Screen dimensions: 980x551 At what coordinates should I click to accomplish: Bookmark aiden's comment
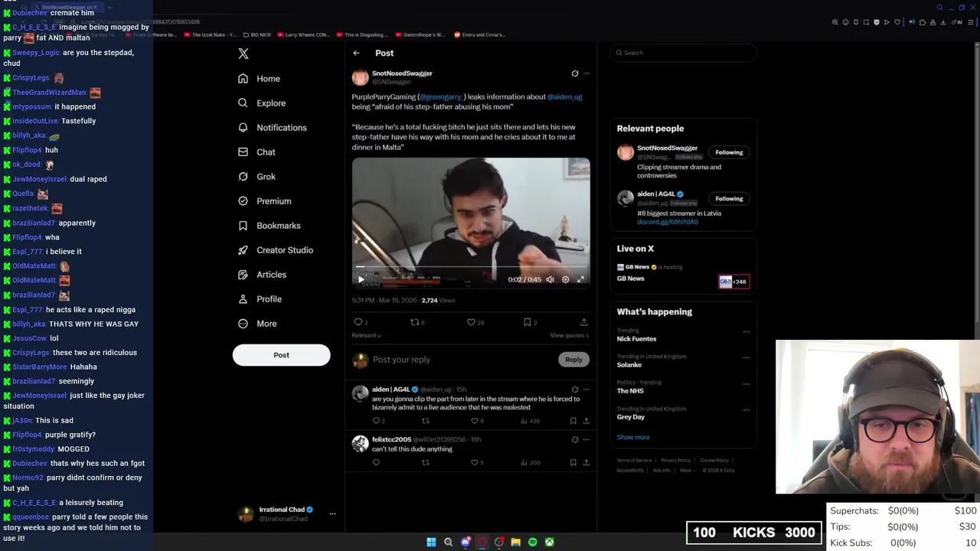coord(573,421)
